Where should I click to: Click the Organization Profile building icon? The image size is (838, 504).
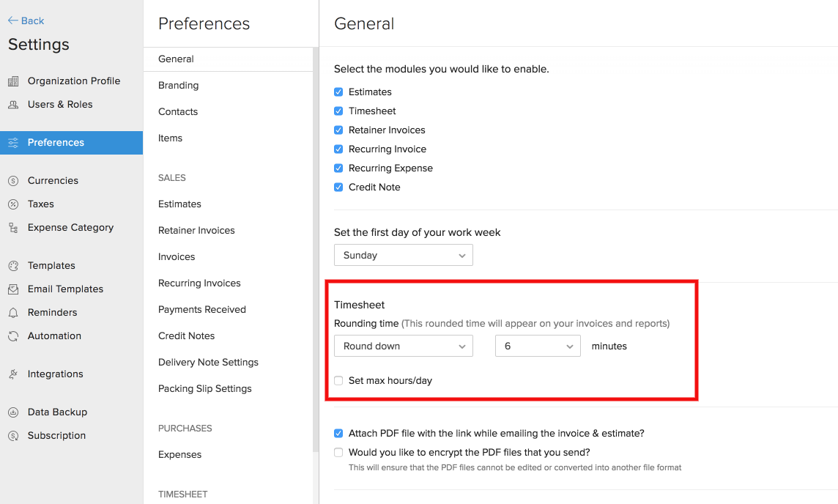13,81
